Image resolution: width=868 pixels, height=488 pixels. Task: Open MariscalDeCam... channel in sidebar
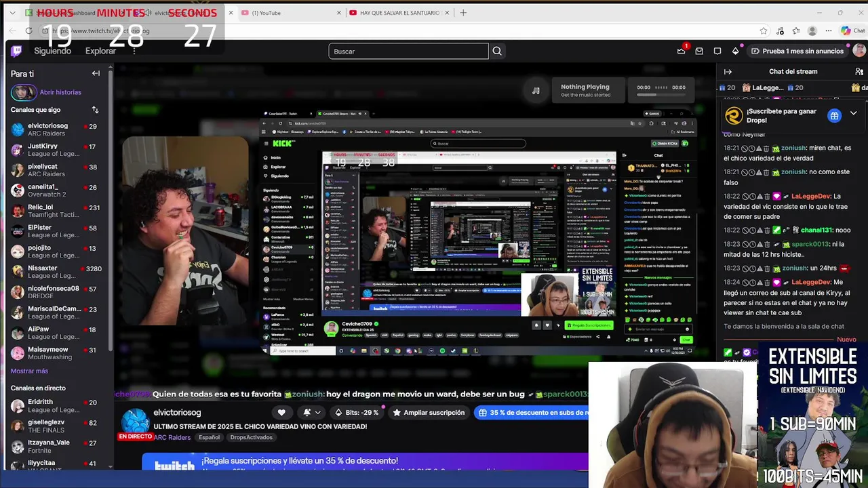click(x=56, y=312)
